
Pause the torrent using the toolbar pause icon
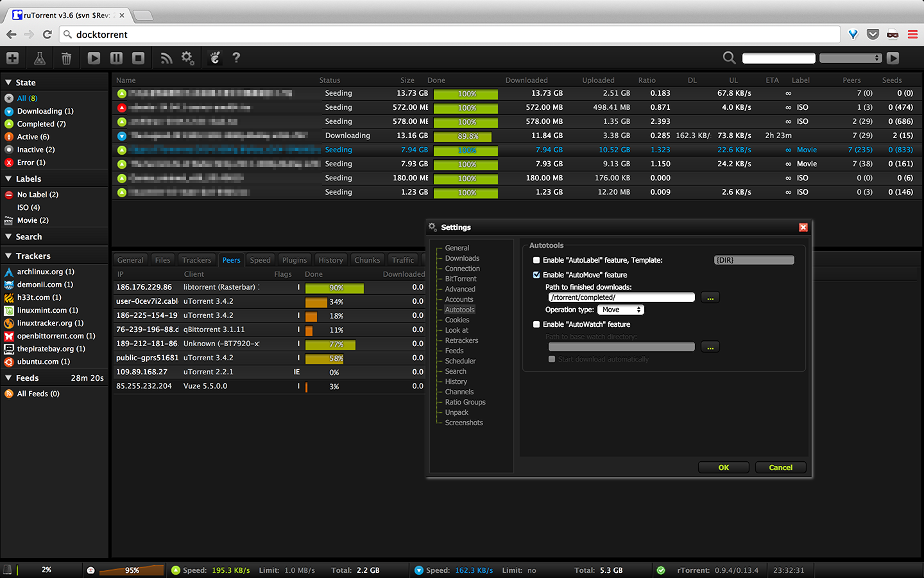[x=116, y=58]
